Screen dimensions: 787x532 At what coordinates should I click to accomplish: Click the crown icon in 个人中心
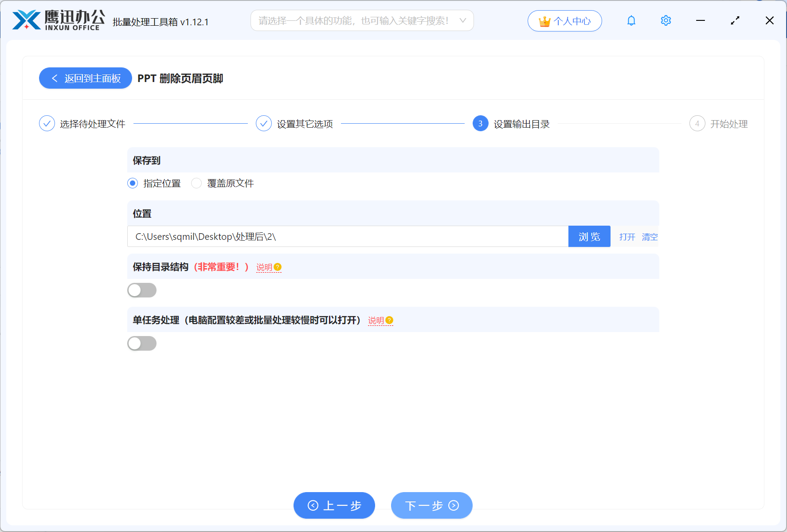[544, 20]
